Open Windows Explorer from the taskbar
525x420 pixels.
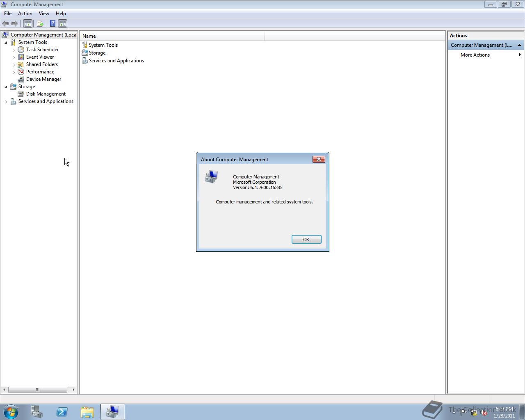tap(87, 412)
